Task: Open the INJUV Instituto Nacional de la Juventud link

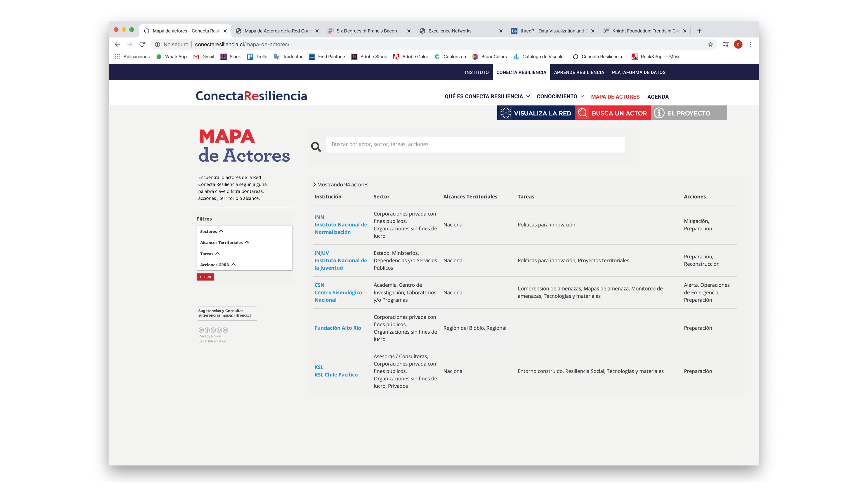Action: [x=341, y=260]
